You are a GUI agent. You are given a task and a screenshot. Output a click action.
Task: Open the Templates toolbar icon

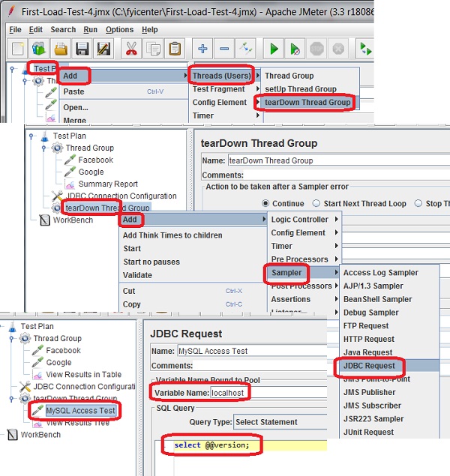coord(38,49)
